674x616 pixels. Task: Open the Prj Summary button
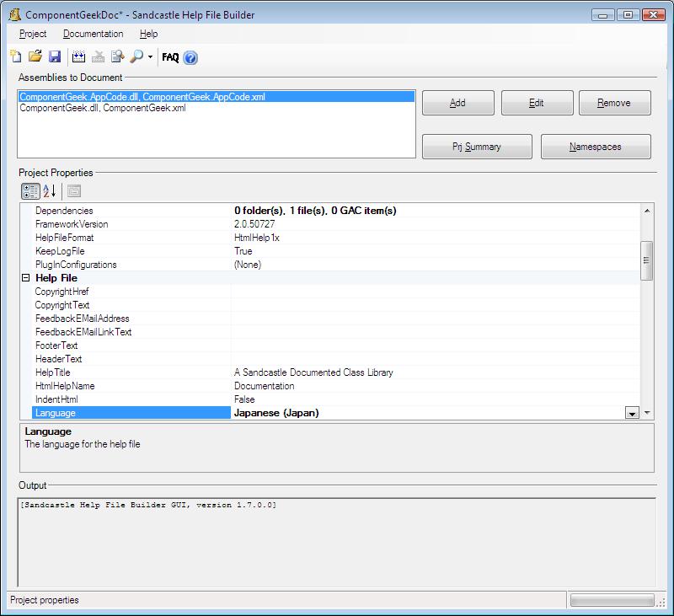[477, 147]
